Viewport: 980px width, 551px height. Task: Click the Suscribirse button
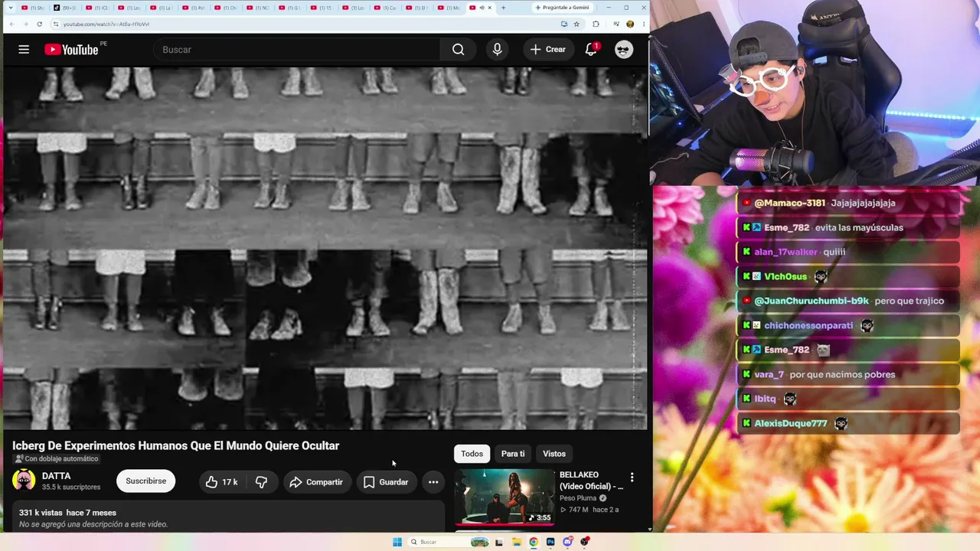pos(145,481)
